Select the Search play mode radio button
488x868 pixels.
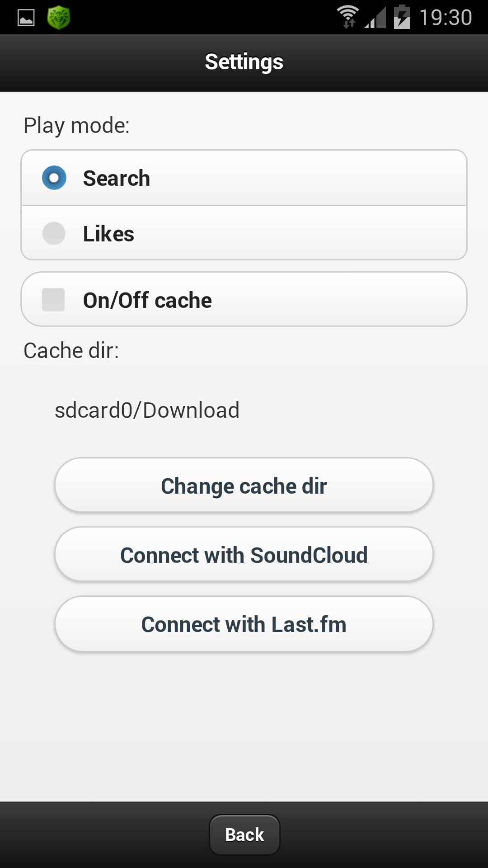coord(54,178)
